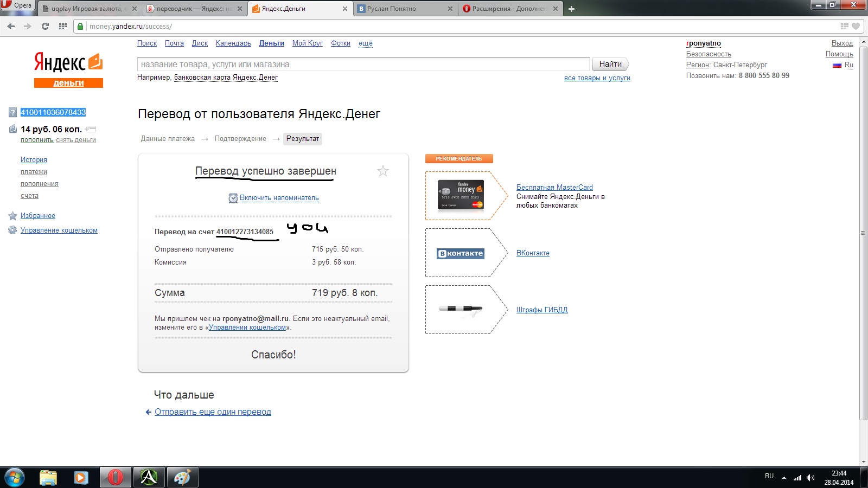Click the reminder clock icon
This screenshot has width=868, height=488.
click(x=233, y=198)
